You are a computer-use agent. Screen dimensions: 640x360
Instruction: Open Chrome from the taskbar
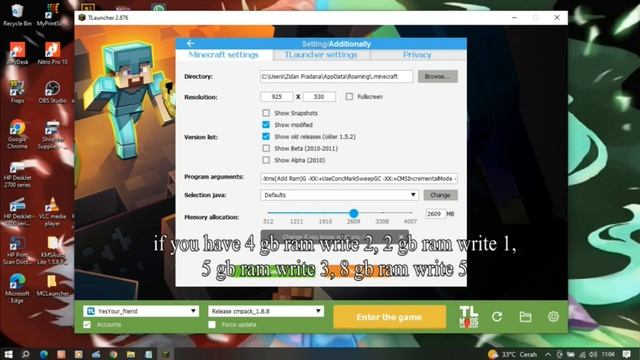[x=113, y=354]
